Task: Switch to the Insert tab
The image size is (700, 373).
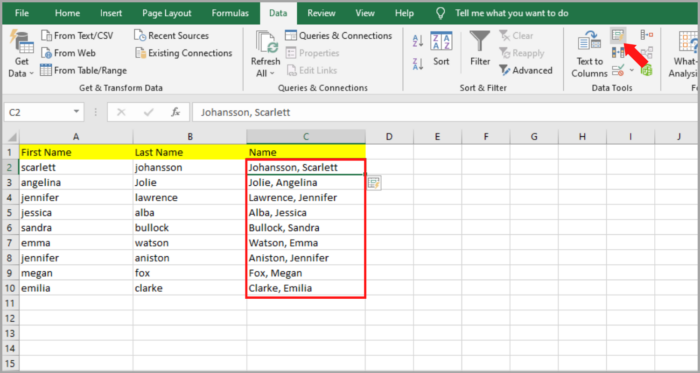Action: pos(111,13)
